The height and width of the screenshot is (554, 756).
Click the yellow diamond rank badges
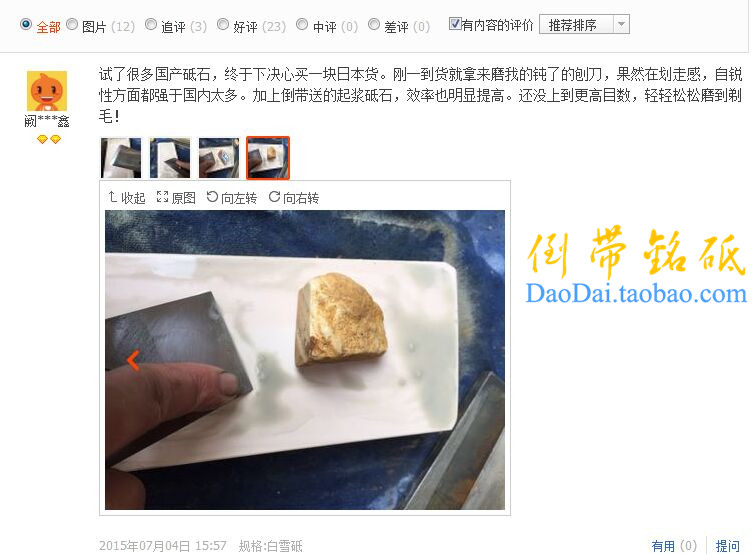click(49, 139)
